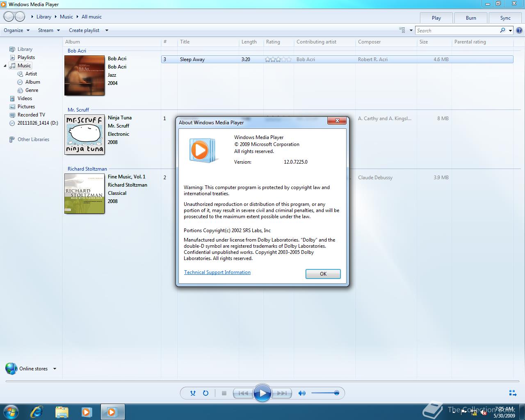Switch to Now Playing view icon
This screenshot has width=525, height=420.
[513, 393]
